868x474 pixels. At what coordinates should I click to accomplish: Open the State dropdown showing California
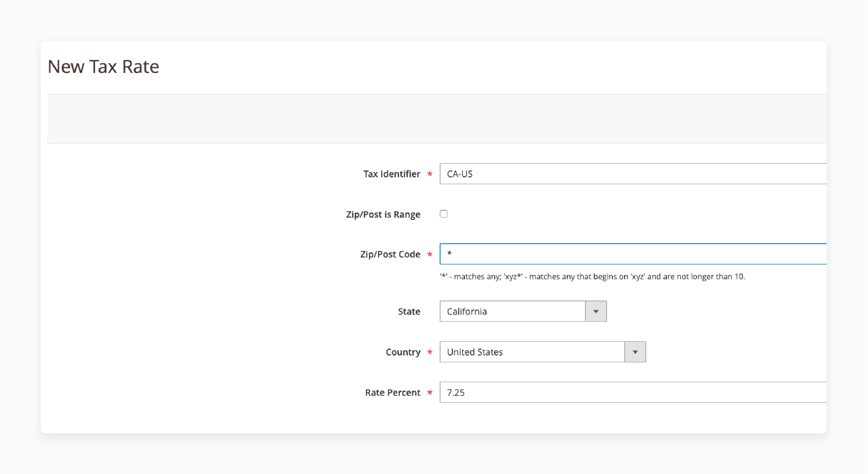(523, 311)
